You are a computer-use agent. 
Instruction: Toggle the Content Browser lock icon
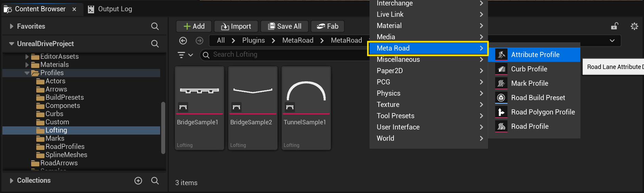pyautogui.click(x=615, y=26)
